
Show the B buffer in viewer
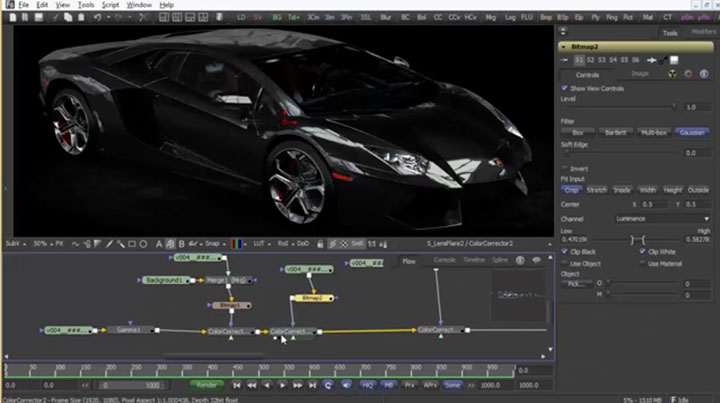[x=181, y=244]
